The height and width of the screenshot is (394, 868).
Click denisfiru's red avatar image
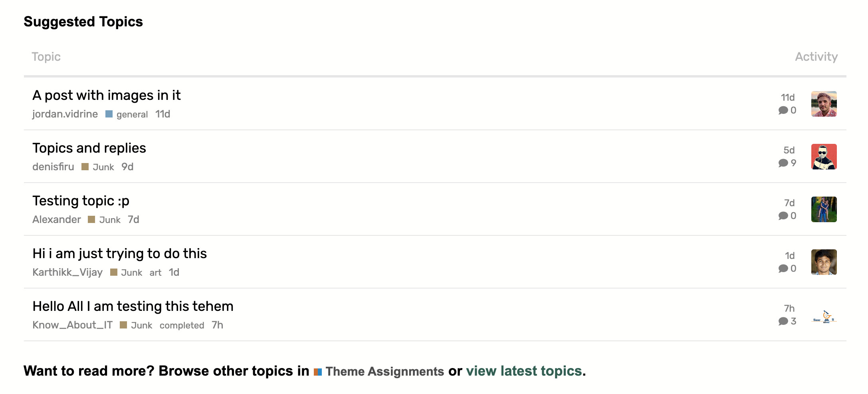click(824, 157)
